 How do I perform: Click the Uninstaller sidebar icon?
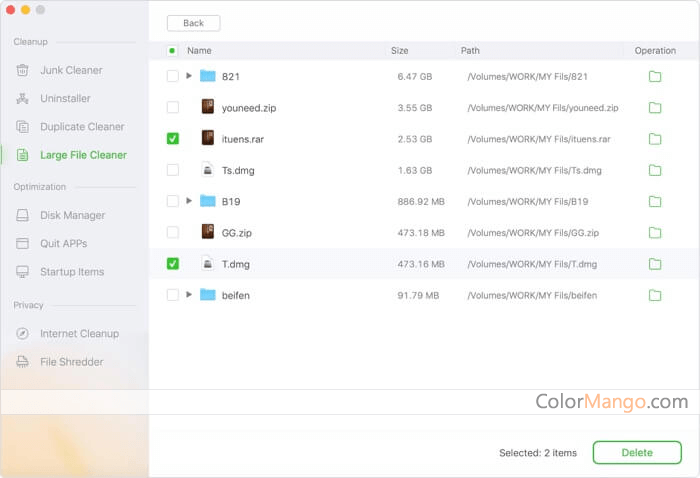point(22,99)
